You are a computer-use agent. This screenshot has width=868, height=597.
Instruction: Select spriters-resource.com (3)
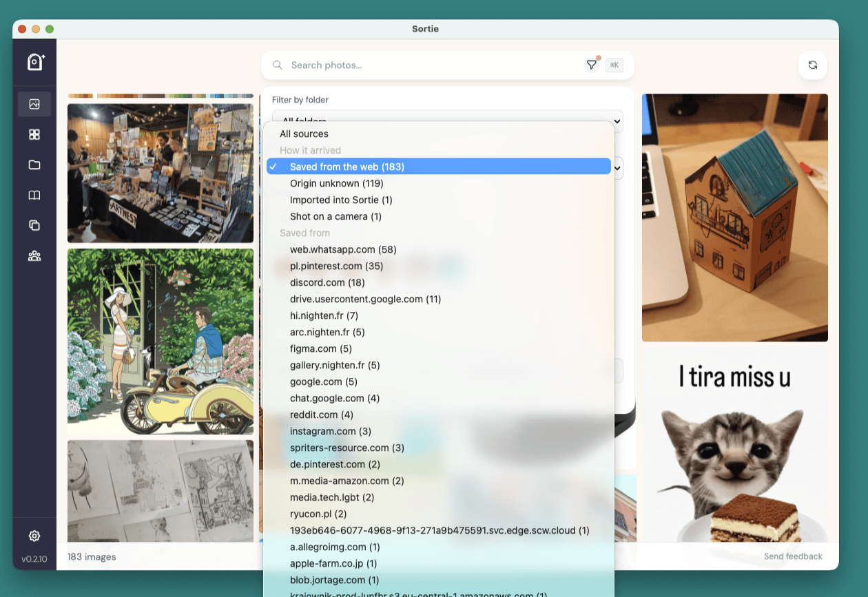click(x=439, y=448)
